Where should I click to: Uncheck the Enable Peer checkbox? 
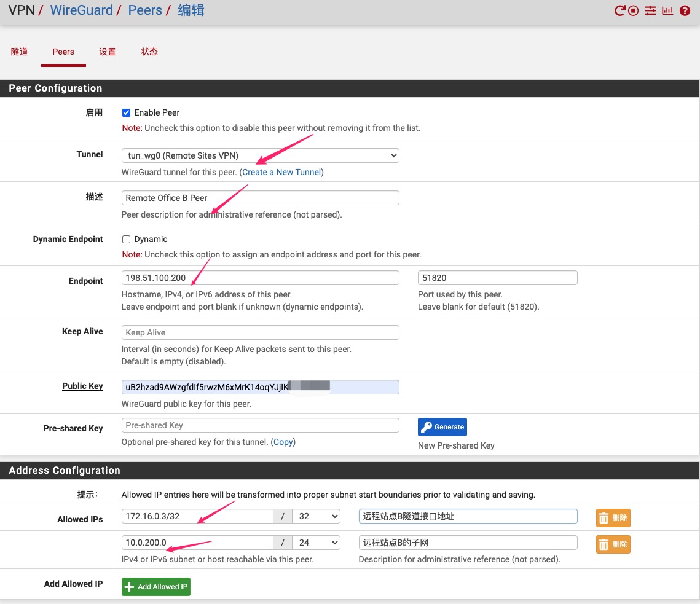[x=127, y=112]
